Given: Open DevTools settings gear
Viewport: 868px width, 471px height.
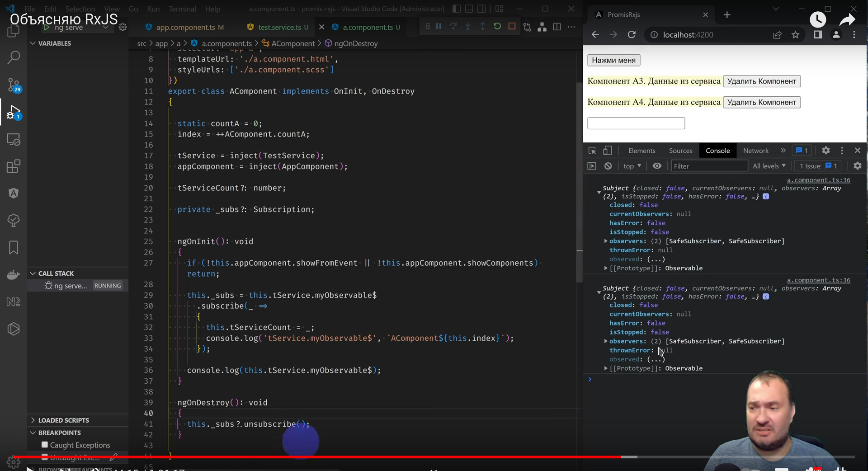Looking at the screenshot, I should (826, 151).
